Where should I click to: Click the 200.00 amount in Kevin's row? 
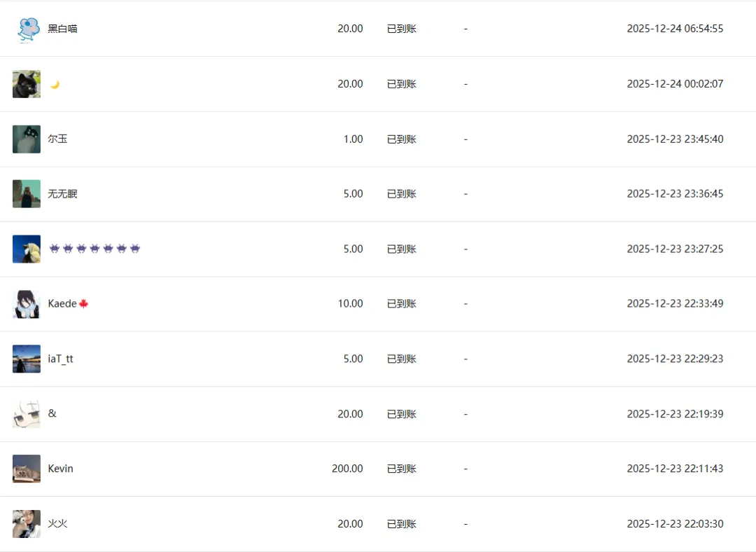tap(347, 469)
